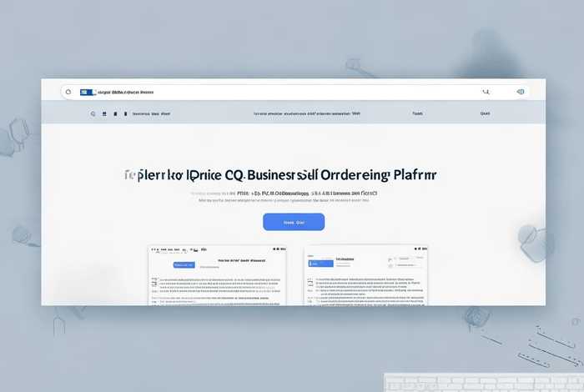This screenshot has height=392, width=584.
Task: Click the blue icon at far right of address bar
Action: coord(521,92)
